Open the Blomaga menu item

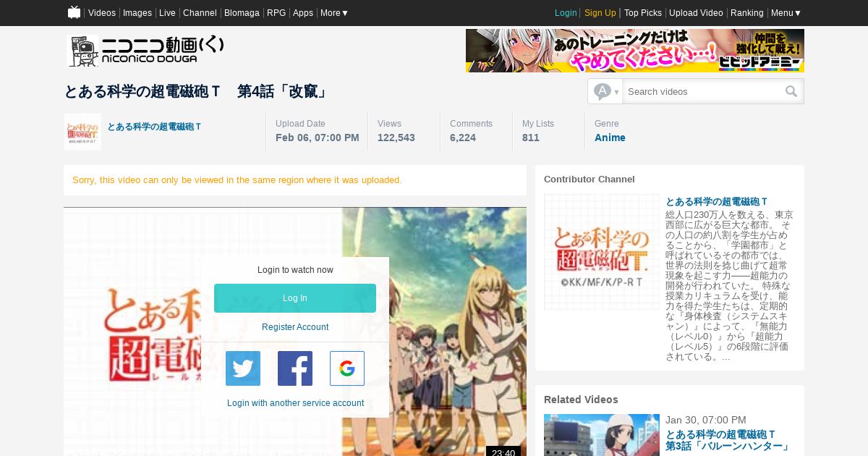242,13
